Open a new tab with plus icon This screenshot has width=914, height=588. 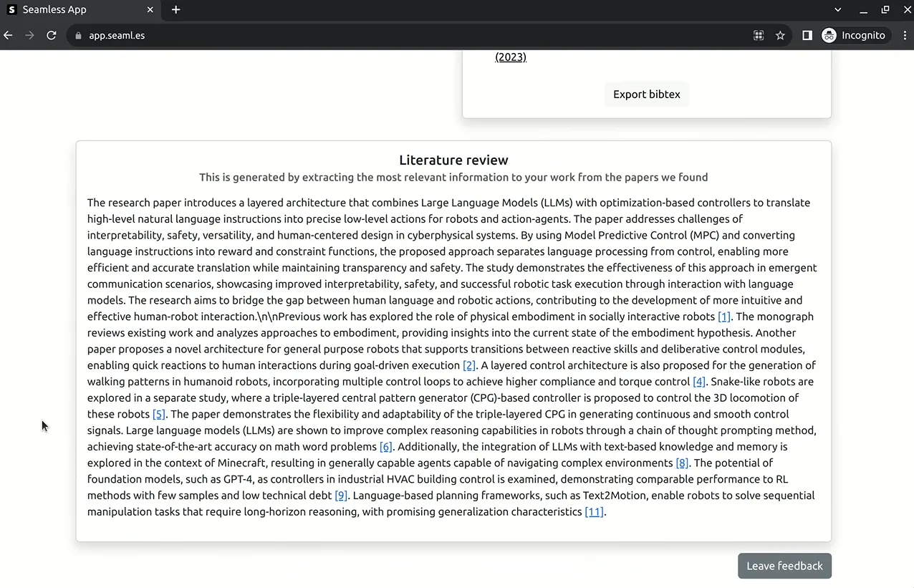click(175, 9)
